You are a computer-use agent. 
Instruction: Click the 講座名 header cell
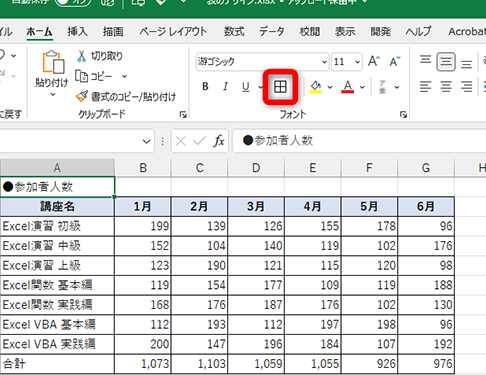tap(57, 207)
